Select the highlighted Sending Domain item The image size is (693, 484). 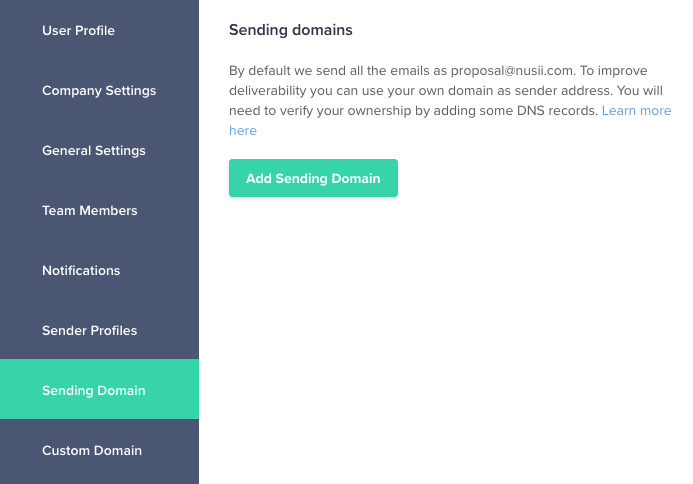[x=99, y=389]
